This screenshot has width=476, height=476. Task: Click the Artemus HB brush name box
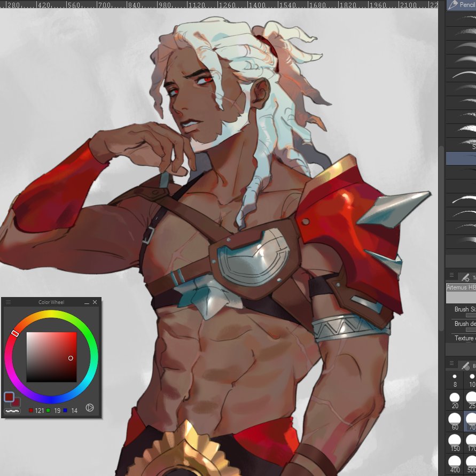pyautogui.click(x=461, y=293)
